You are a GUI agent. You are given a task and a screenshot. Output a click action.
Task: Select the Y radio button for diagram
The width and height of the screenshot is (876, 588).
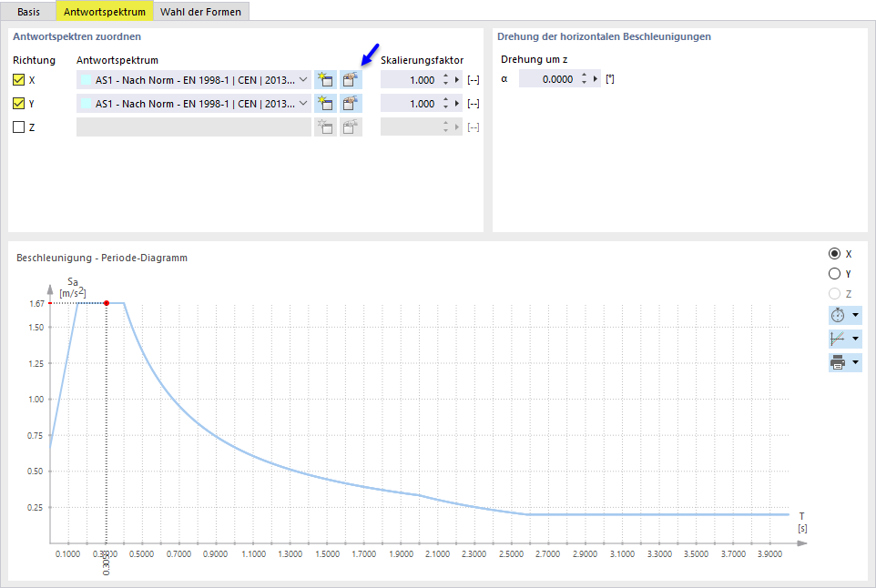coord(835,274)
